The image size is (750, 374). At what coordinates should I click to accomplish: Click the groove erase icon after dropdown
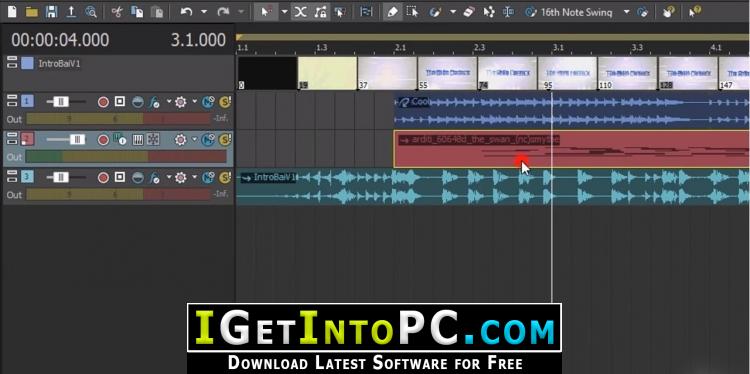[x=643, y=12]
